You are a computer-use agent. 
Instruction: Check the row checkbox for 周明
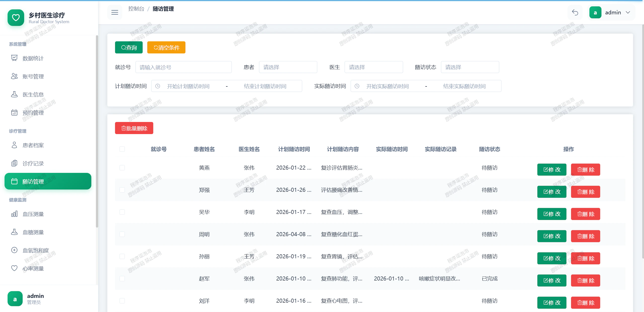[x=122, y=234]
